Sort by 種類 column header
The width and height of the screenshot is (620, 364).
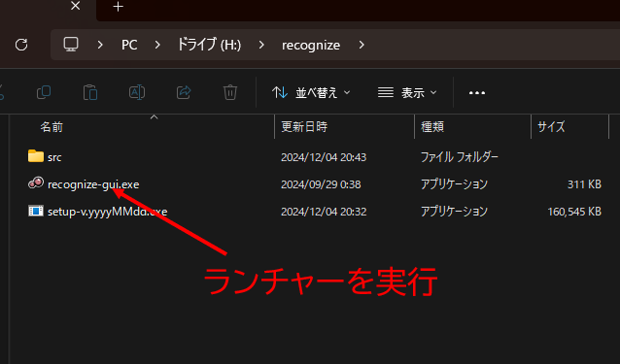432,127
